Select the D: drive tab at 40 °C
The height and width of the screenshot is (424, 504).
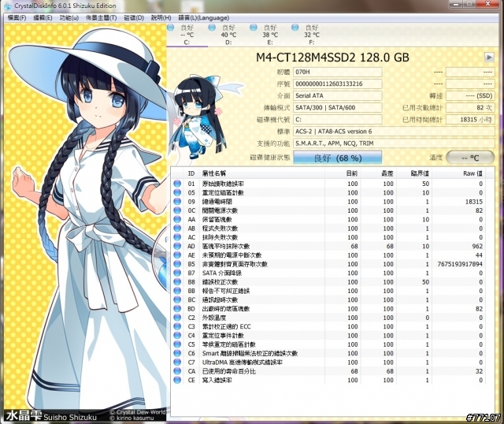point(228,35)
